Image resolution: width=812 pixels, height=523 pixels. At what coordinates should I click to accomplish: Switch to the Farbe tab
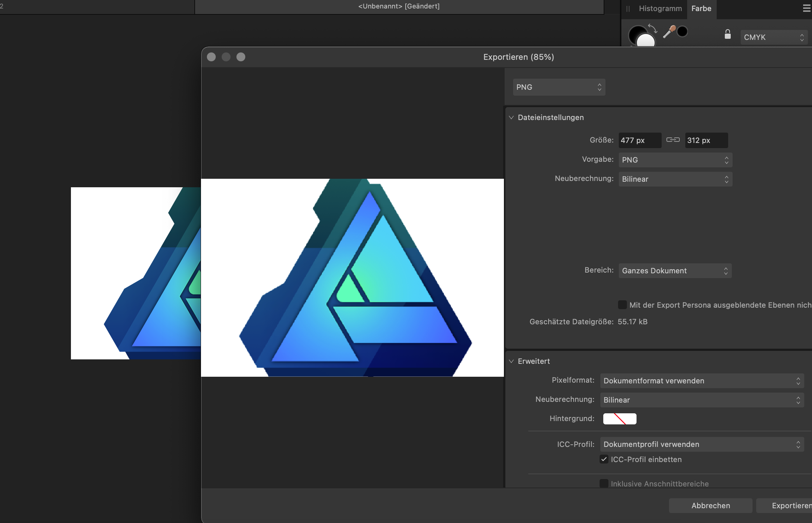click(x=701, y=8)
